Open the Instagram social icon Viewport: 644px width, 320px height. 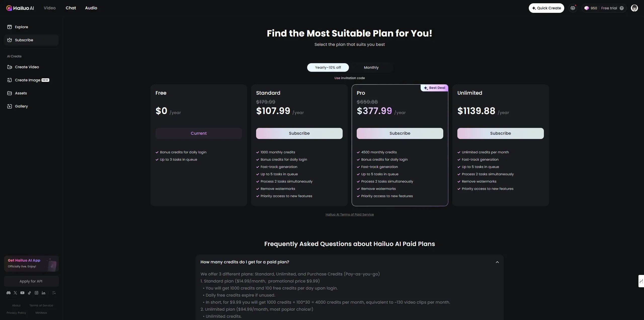point(36,293)
